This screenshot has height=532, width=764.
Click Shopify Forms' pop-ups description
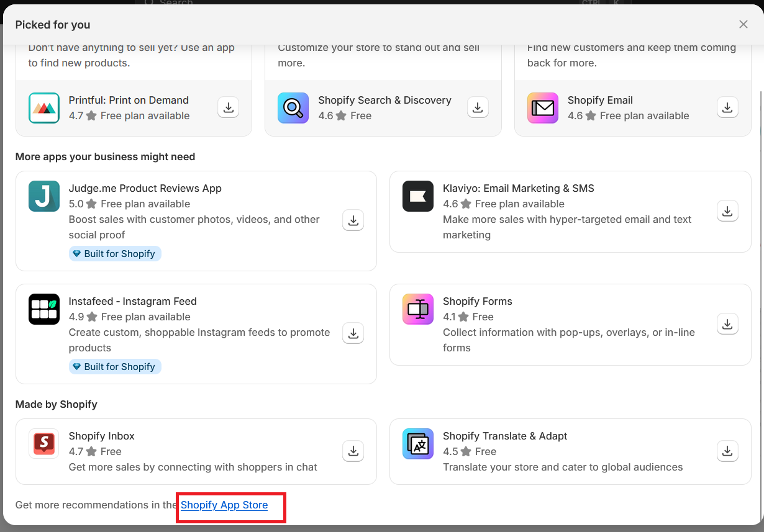coord(569,340)
